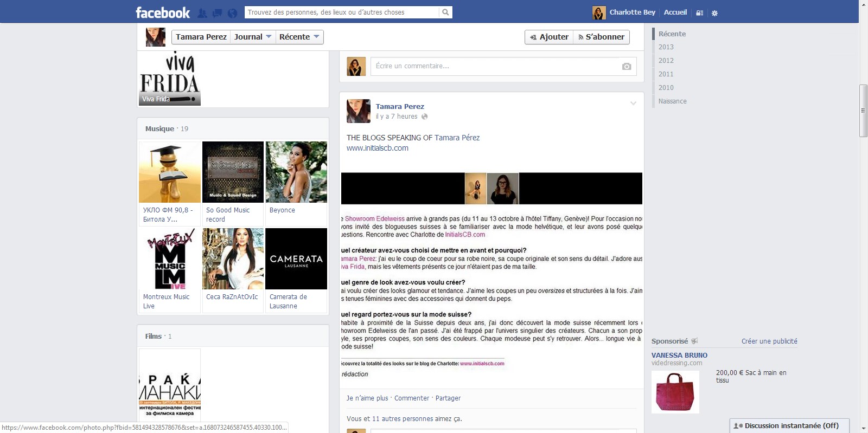Open www.initialscb.com link under post text

point(378,148)
